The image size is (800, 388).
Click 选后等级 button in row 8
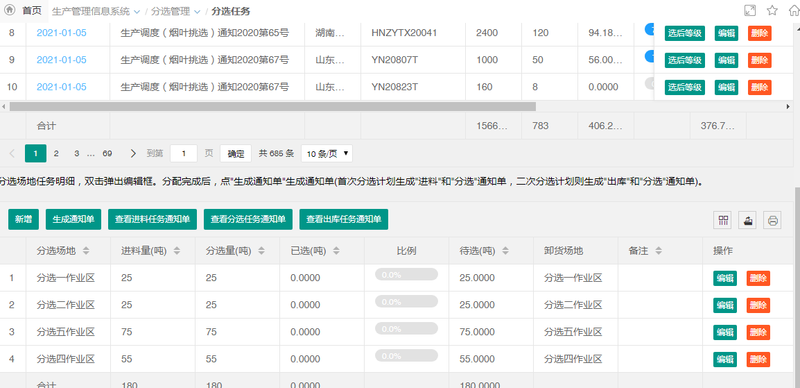[x=685, y=33]
